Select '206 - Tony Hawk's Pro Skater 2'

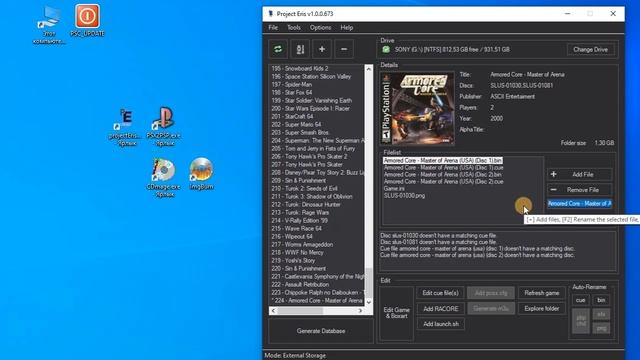[x=309, y=157]
